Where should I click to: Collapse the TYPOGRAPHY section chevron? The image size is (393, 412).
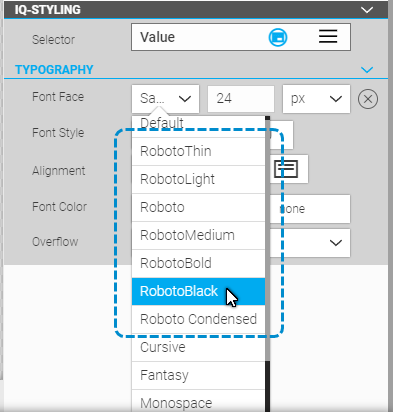click(x=367, y=70)
